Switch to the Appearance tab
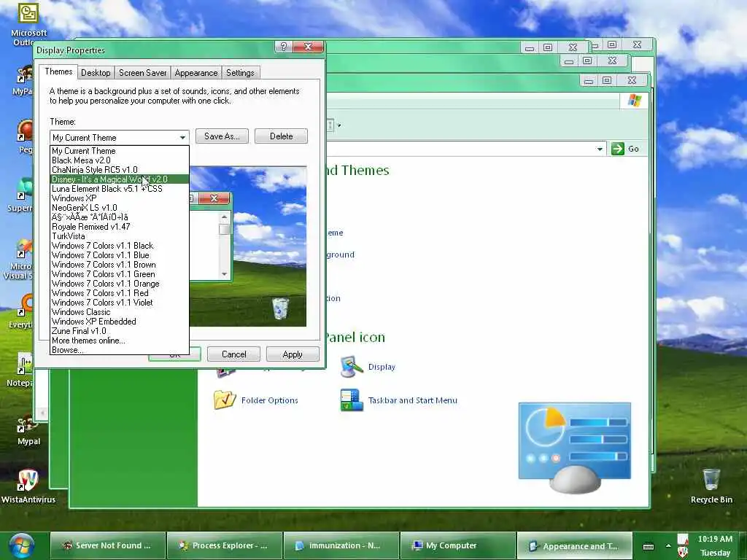The image size is (747, 560). (196, 73)
